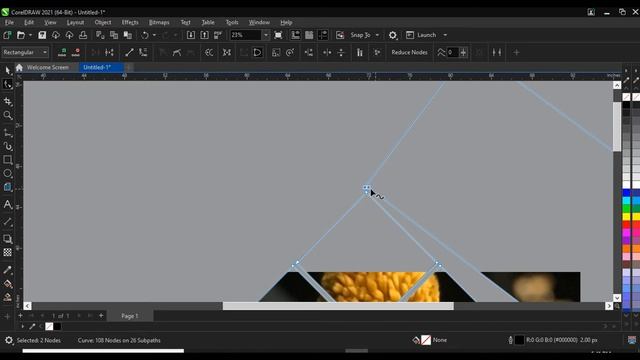Select the Smart Fill tool
Image resolution: width=640 pixels, height=360 pixels.
point(7,297)
